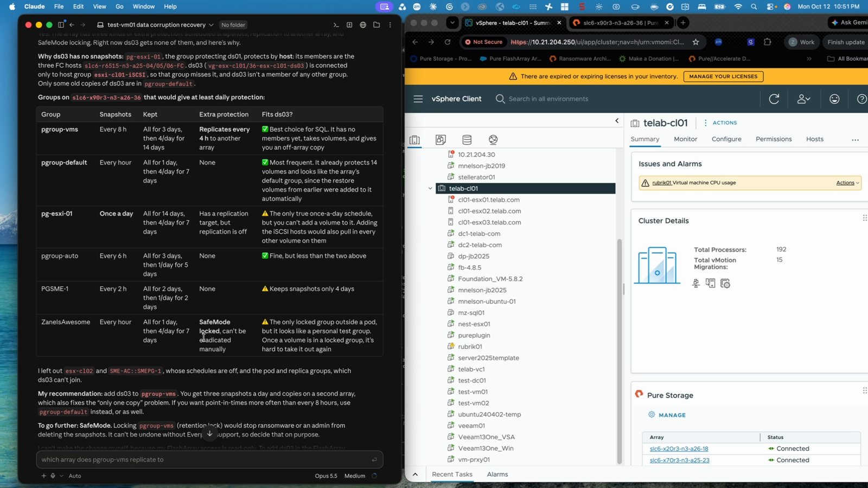Select mz-sql01 VM in inventory tree

(471, 313)
